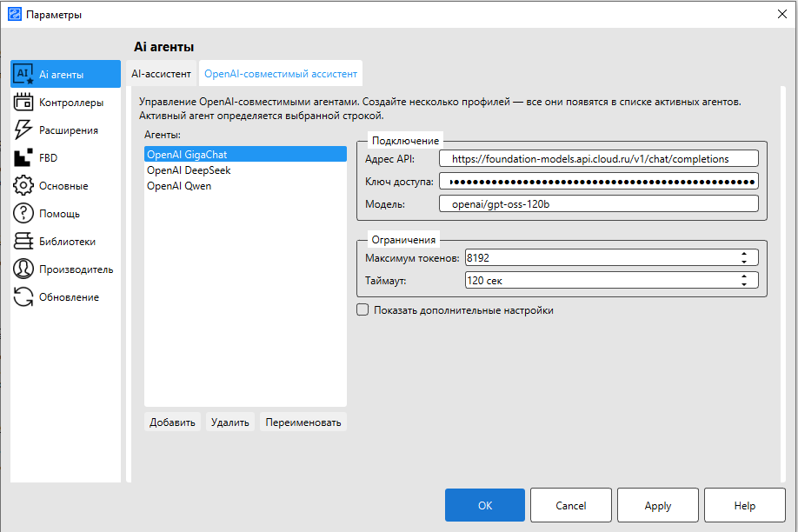
Task: Decrease Таймаут value with down arrow
Action: tap(744, 284)
